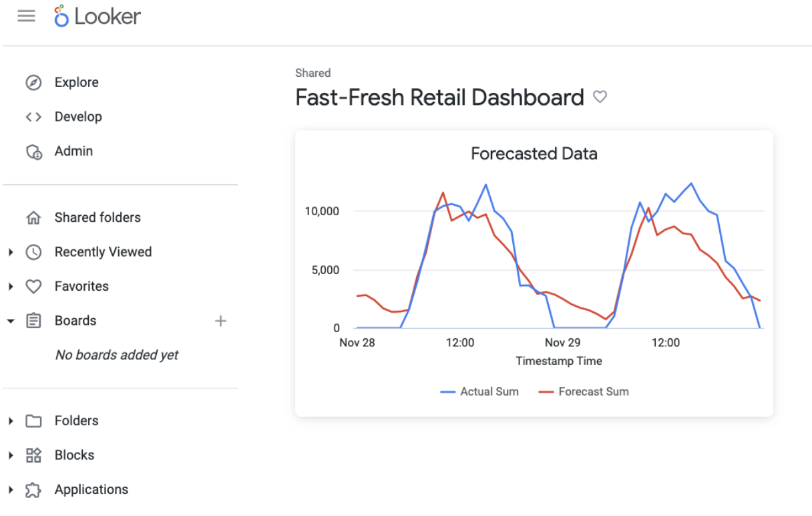Expand the Favorites section arrow
This screenshot has height=516, width=812.
11,287
